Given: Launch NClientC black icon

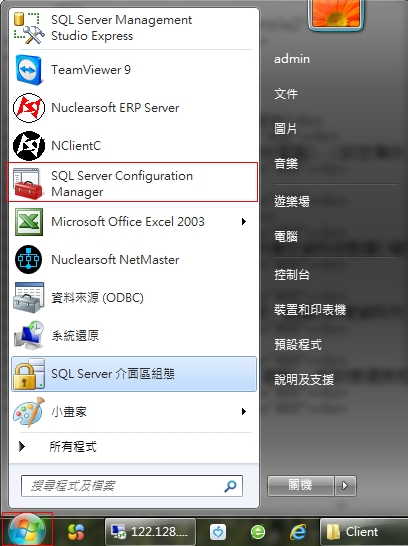Looking at the screenshot, I should 29,146.
